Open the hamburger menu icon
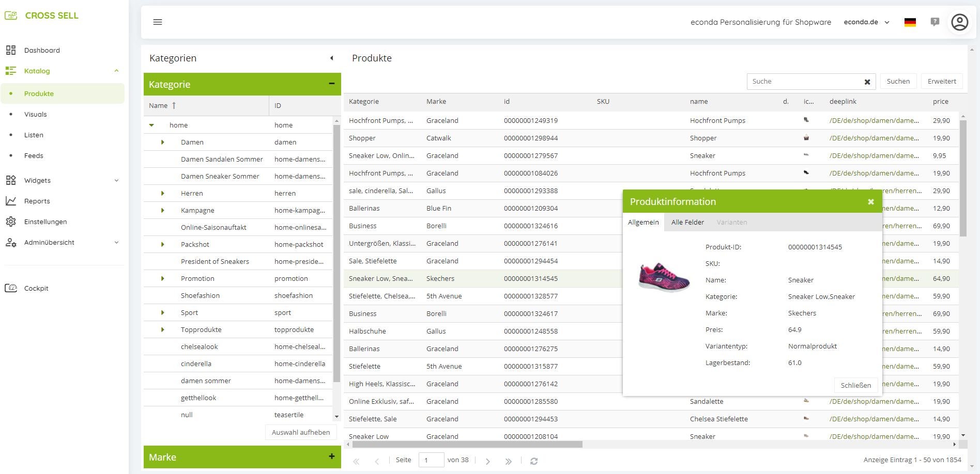 tap(158, 22)
